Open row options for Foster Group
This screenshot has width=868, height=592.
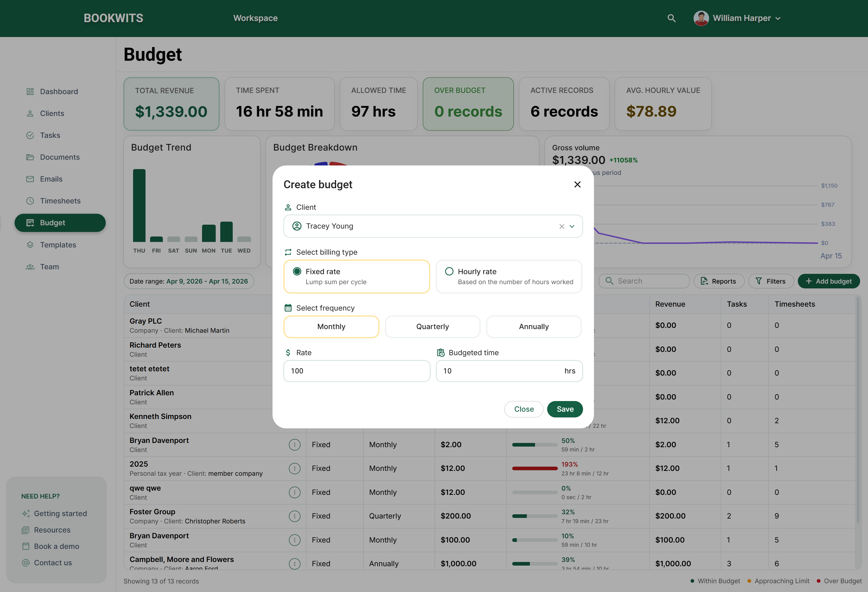(294, 516)
